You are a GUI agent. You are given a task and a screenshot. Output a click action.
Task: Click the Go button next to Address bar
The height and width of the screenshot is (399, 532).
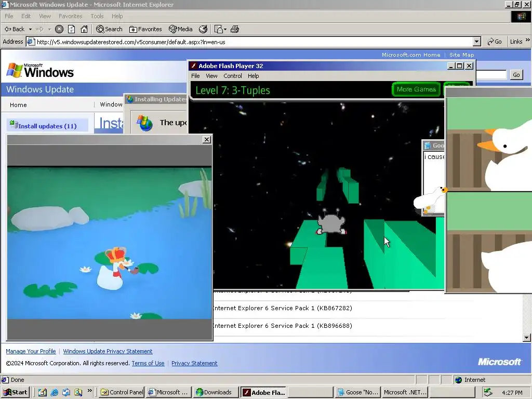(x=495, y=42)
